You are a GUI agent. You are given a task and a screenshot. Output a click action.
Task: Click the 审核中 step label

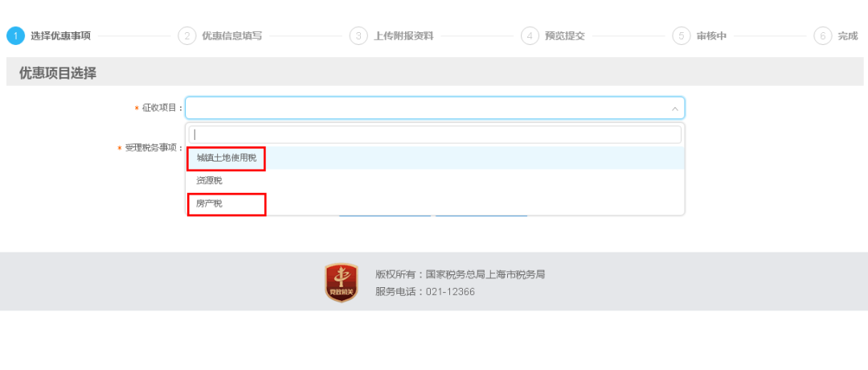[711, 36]
